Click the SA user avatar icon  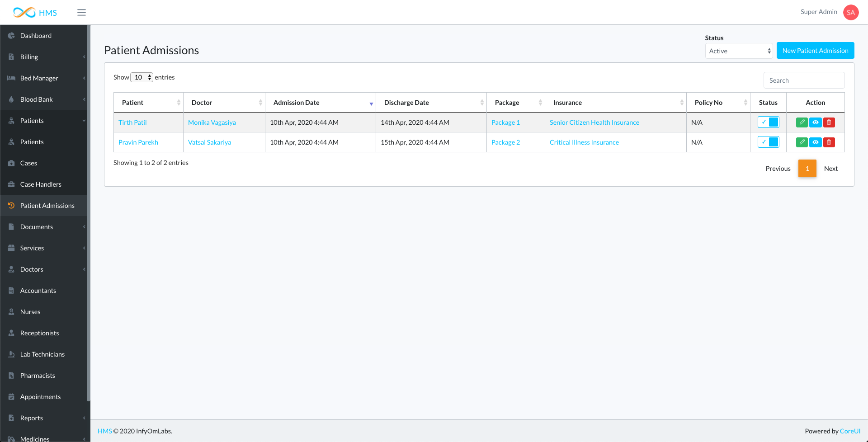tap(850, 12)
